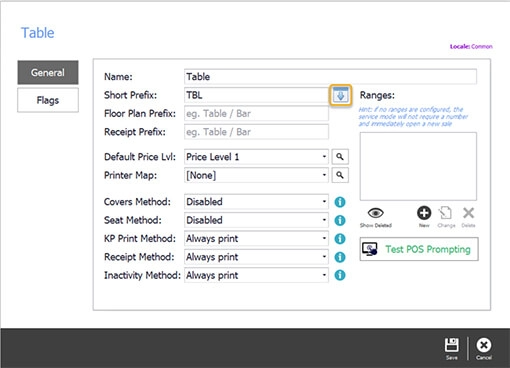
Task: Click into the Short Prefix field
Action: tap(257, 95)
